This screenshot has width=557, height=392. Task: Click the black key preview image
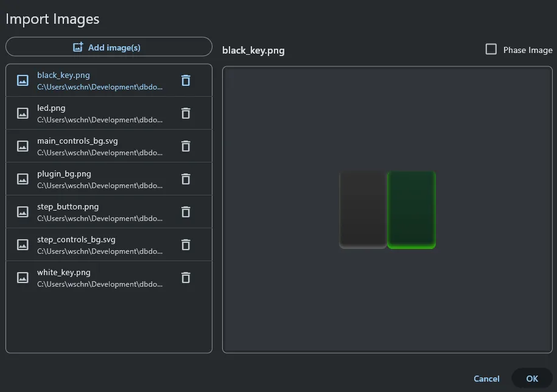pyautogui.click(x=387, y=210)
